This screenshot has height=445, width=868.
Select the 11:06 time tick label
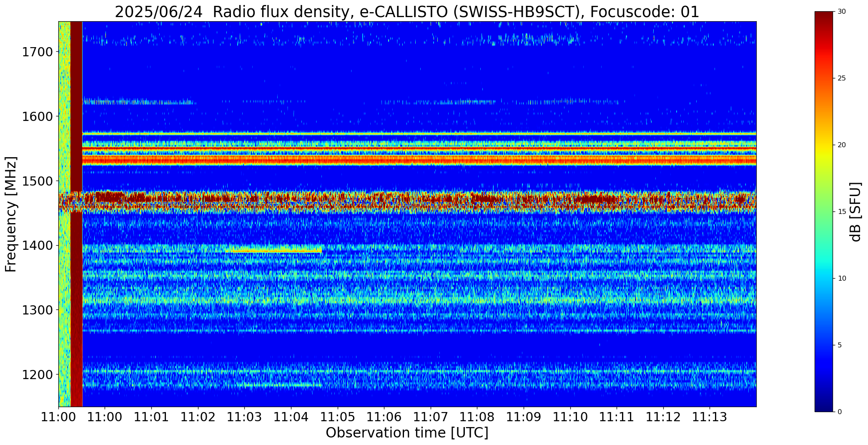(x=384, y=417)
